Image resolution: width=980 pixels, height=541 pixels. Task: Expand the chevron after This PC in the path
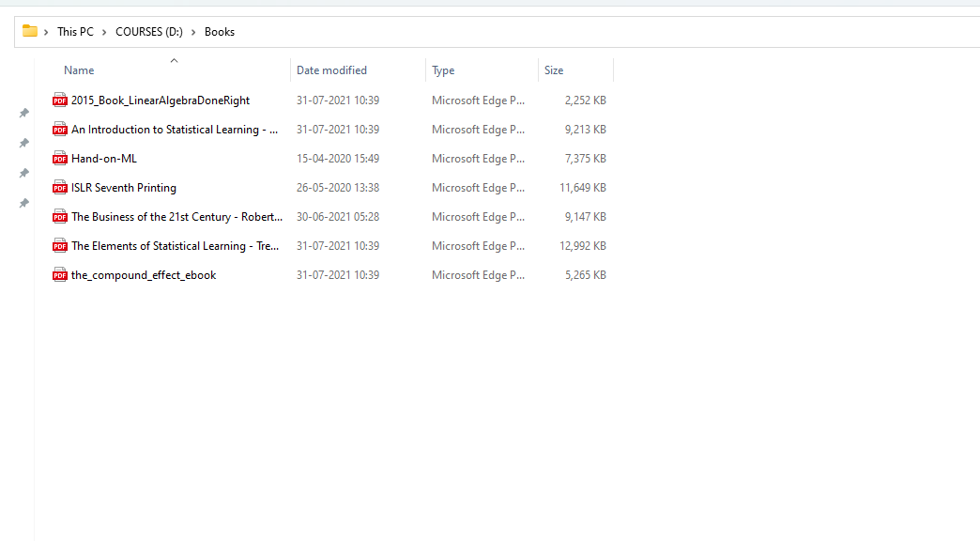[x=105, y=32]
